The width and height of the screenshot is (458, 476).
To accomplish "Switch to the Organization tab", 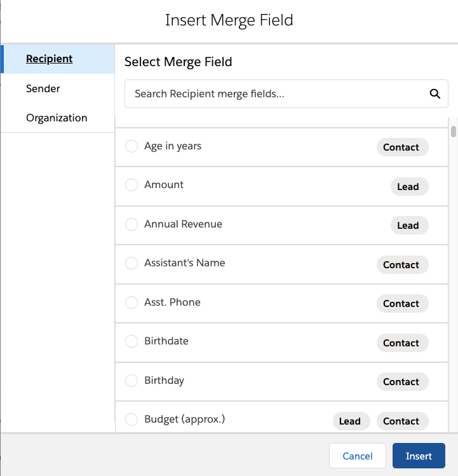I will click(x=57, y=118).
